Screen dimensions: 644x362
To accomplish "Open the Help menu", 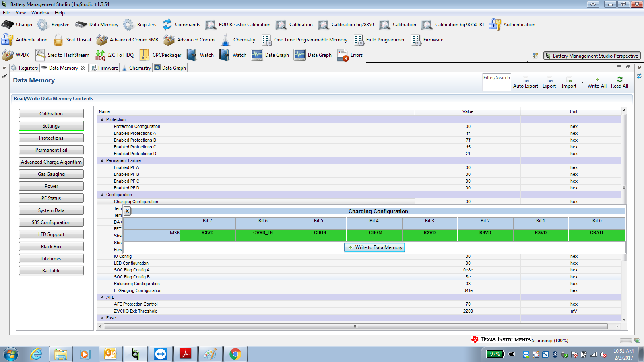I will click(x=60, y=13).
